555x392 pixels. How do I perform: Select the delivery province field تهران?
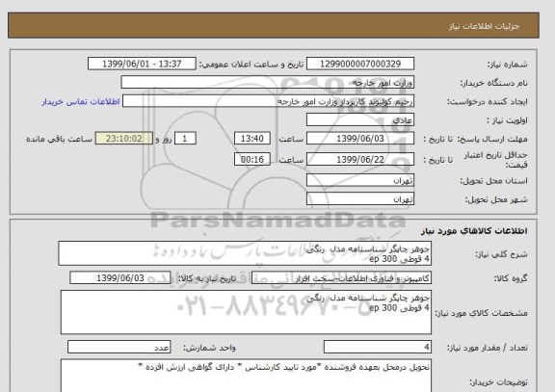click(x=360, y=180)
